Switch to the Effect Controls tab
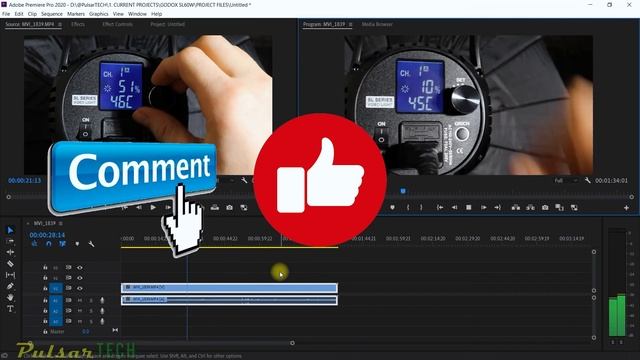Screen dimensions: 640x360 pos(118,24)
